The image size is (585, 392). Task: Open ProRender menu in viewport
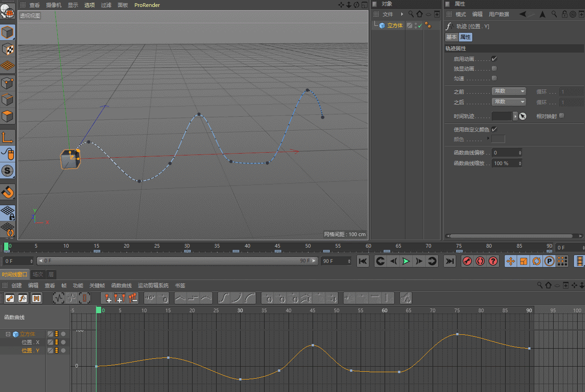pos(147,5)
